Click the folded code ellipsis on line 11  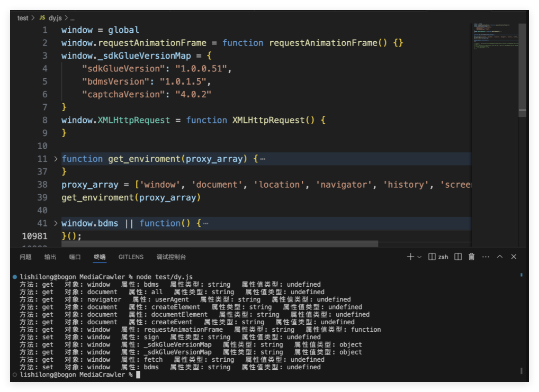(x=263, y=159)
